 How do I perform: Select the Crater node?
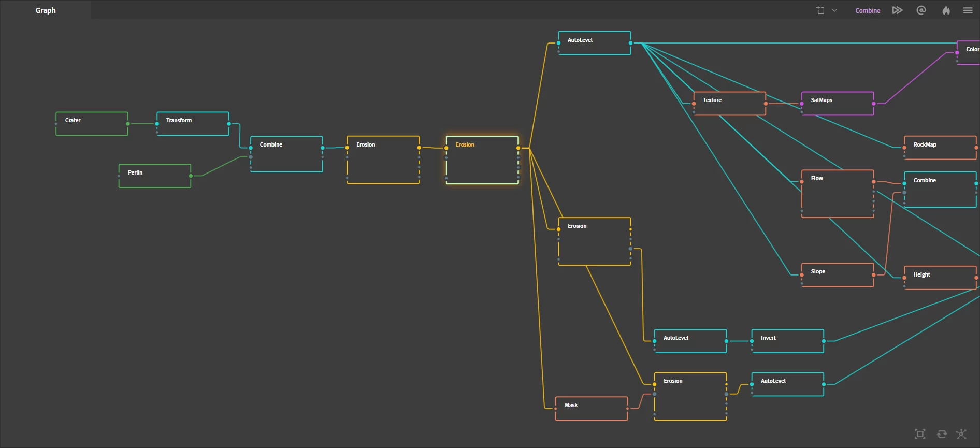click(x=92, y=124)
